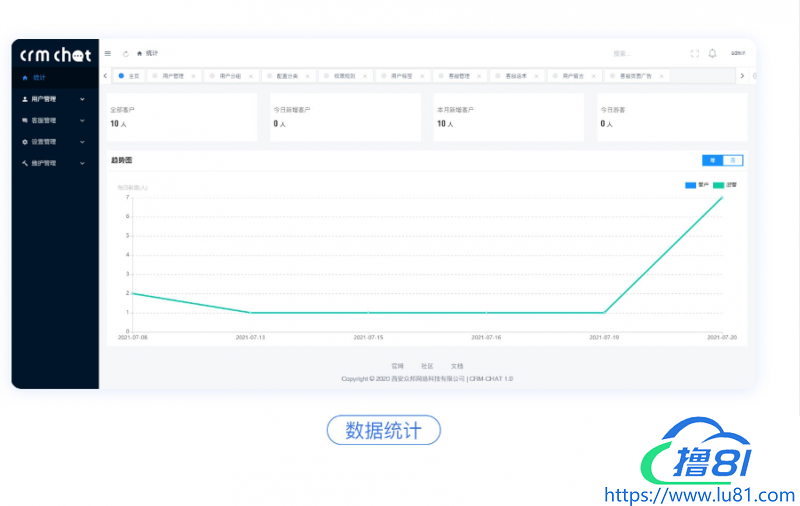This screenshot has width=800, height=506.
Task: Switch trend chart to 月 view
Action: coord(733,160)
